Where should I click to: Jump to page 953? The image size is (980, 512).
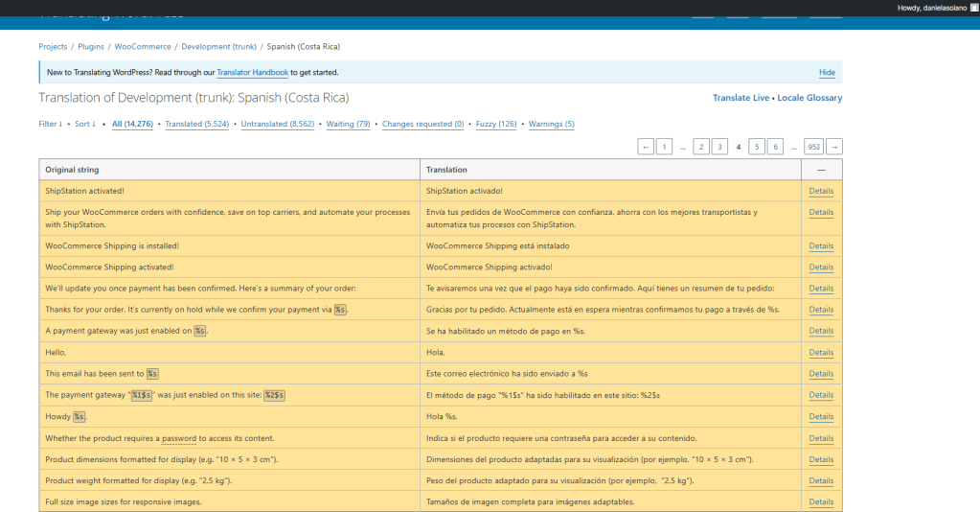[x=813, y=147]
